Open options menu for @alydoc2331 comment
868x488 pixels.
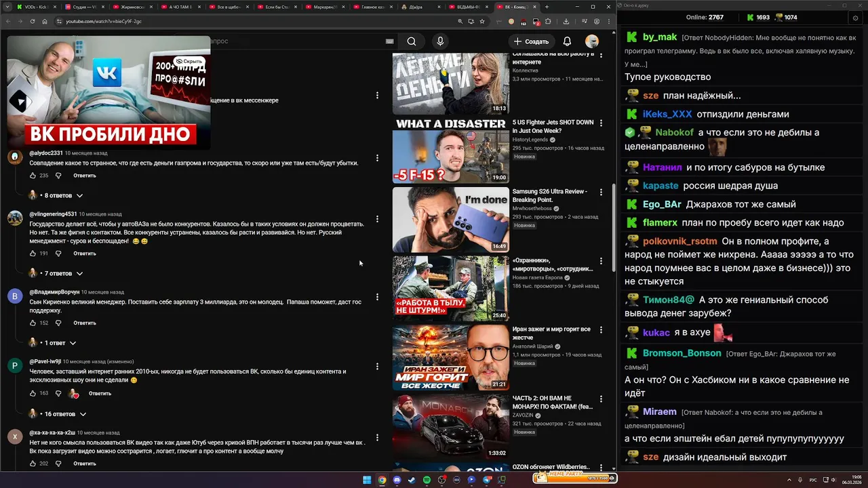377,157
